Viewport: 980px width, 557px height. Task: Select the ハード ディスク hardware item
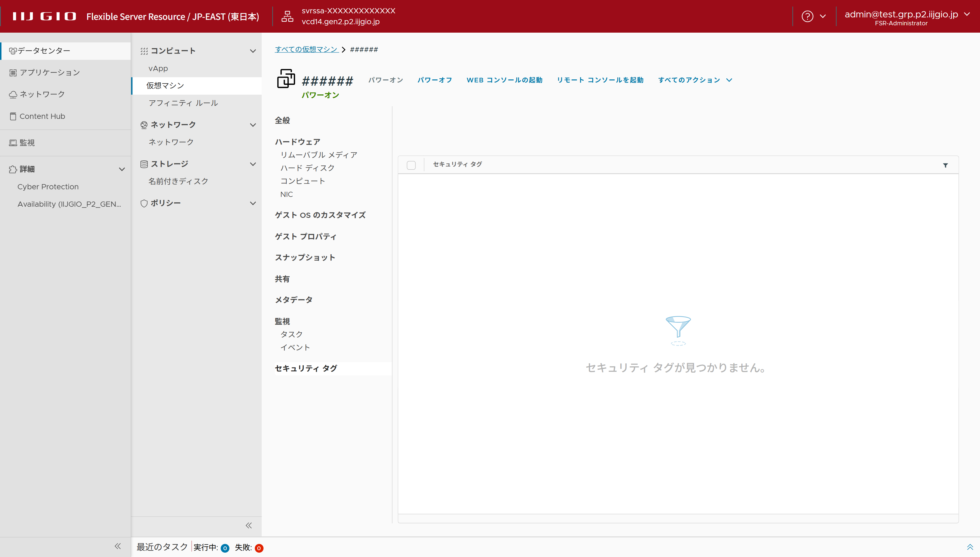pyautogui.click(x=307, y=168)
